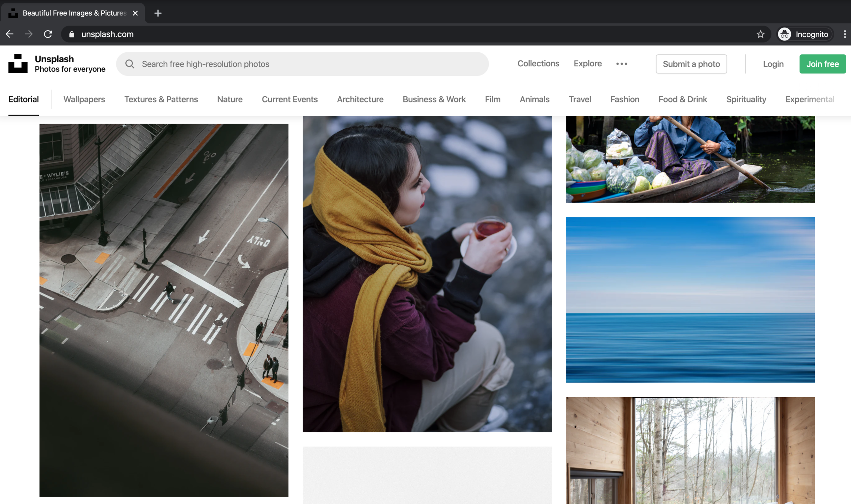View site info lock icon

click(72, 34)
